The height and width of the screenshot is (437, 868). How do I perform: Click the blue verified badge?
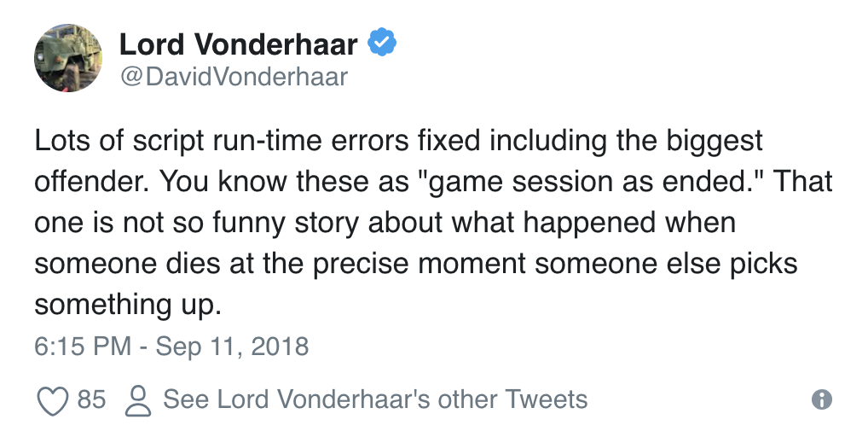pyautogui.click(x=381, y=42)
